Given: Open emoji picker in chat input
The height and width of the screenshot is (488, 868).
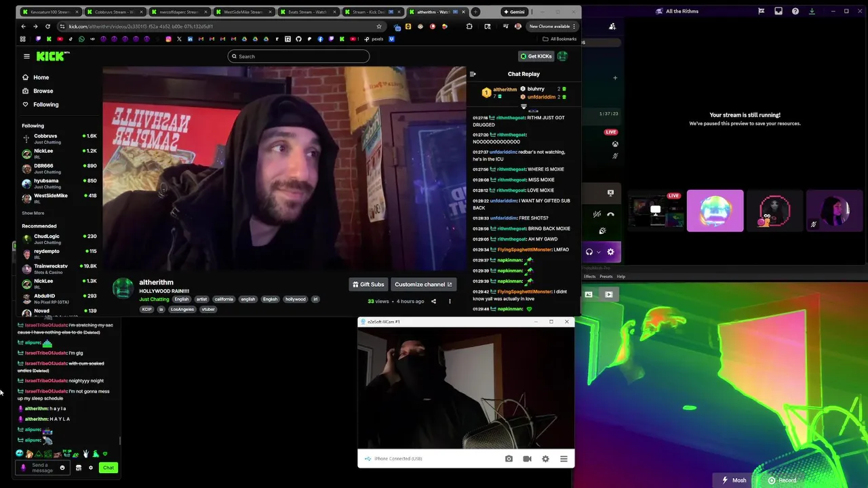Looking at the screenshot, I should (x=62, y=468).
